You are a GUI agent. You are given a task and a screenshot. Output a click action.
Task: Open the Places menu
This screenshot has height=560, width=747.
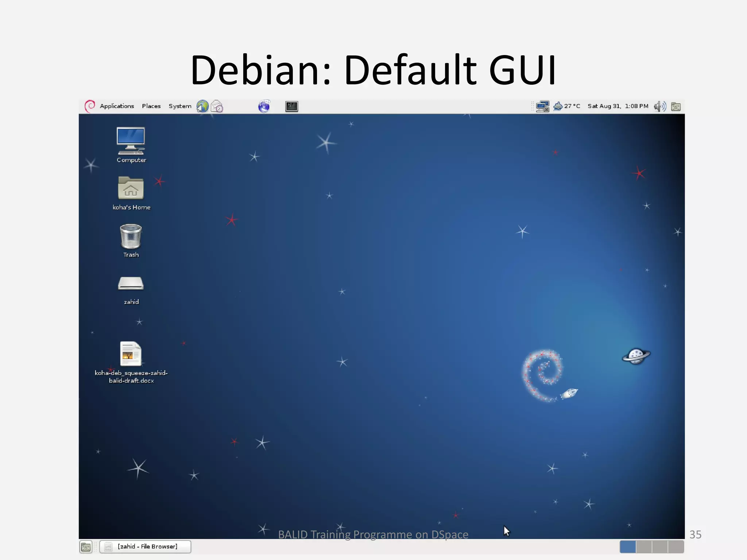point(151,106)
